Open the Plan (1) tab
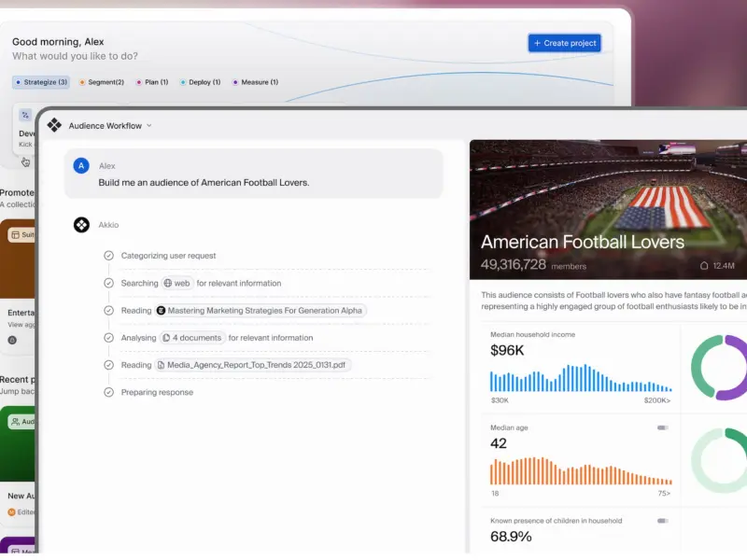747x560 pixels. pyautogui.click(x=152, y=82)
